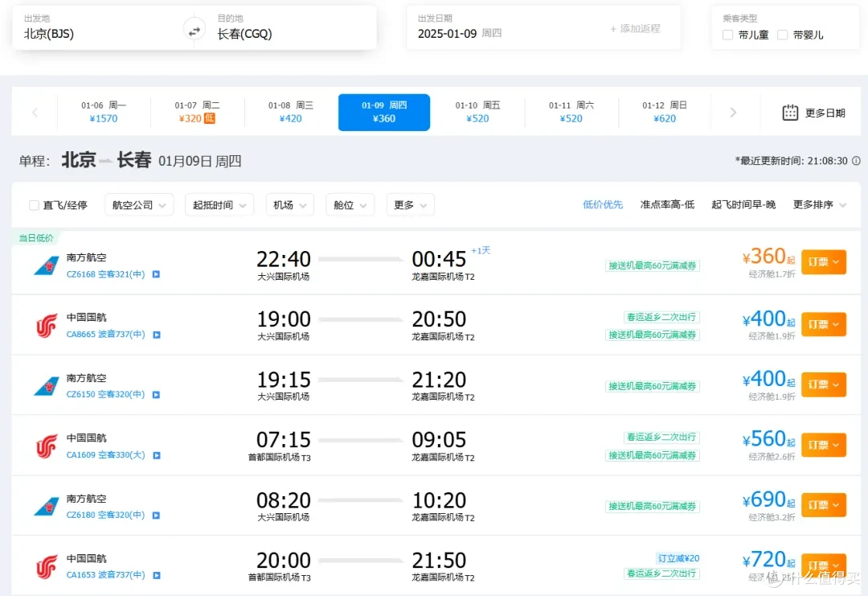Expand 订票 options for CZ6150 flight
The image size is (868, 596).
[x=824, y=384]
